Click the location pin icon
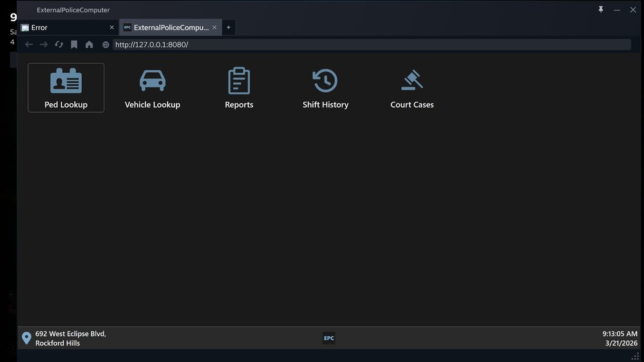644x362 pixels. tap(26, 338)
